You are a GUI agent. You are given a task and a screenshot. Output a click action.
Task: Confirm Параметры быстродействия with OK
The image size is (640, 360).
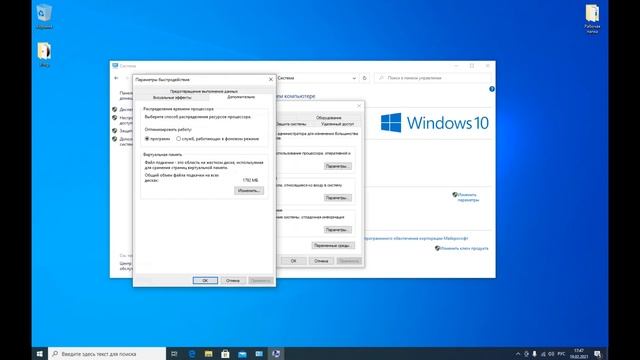[x=205, y=280]
